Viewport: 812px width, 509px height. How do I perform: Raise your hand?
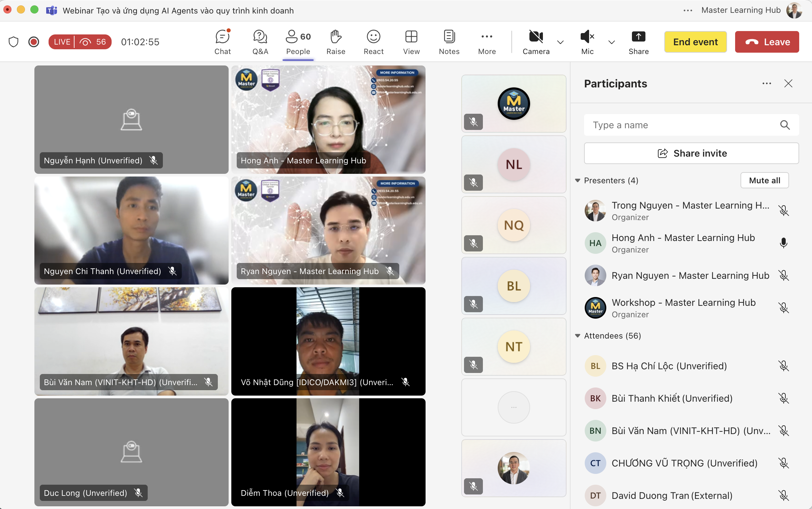tap(336, 42)
